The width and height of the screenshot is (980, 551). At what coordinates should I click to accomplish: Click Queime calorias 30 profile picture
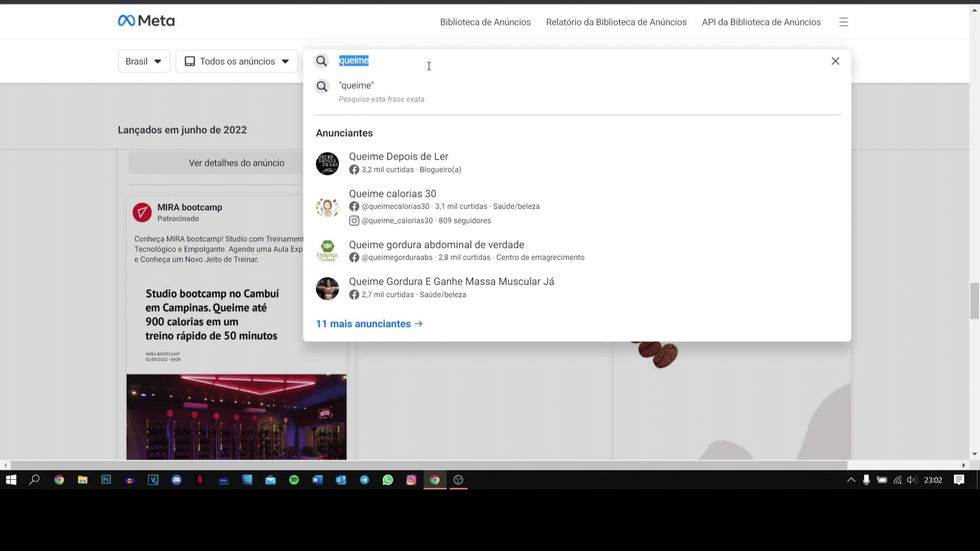[x=327, y=207]
